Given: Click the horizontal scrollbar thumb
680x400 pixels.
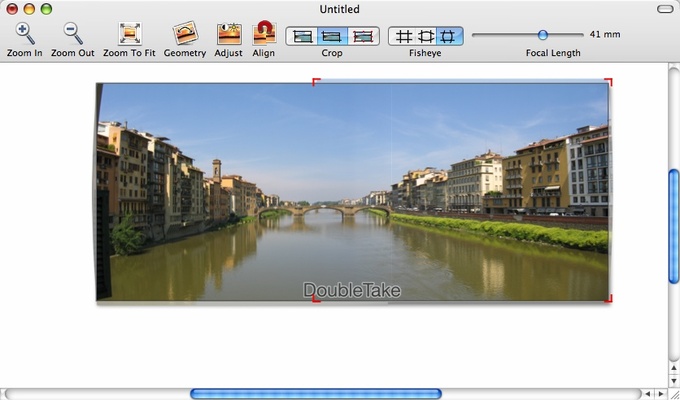Looking at the screenshot, I should click(315, 394).
